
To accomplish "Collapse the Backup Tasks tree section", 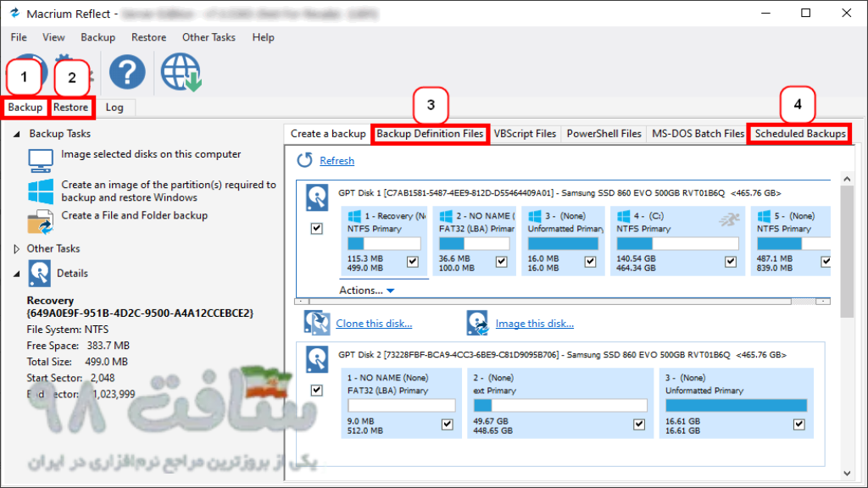I will click(17, 134).
